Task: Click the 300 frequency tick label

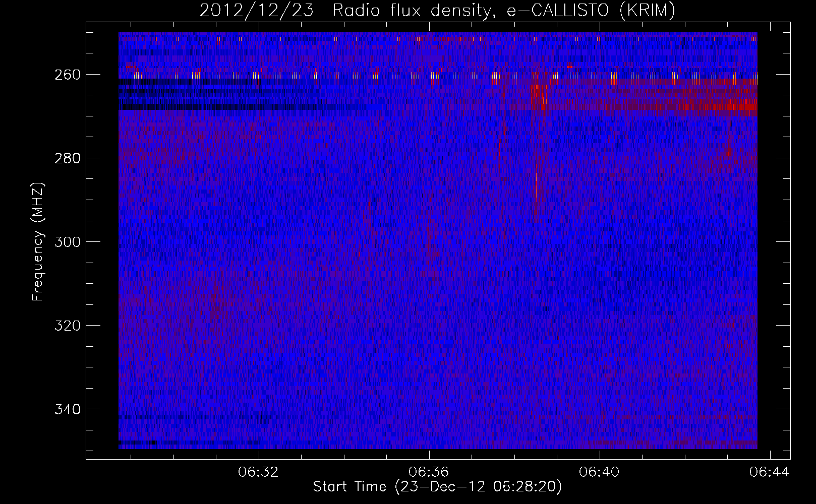Action: point(68,242)
